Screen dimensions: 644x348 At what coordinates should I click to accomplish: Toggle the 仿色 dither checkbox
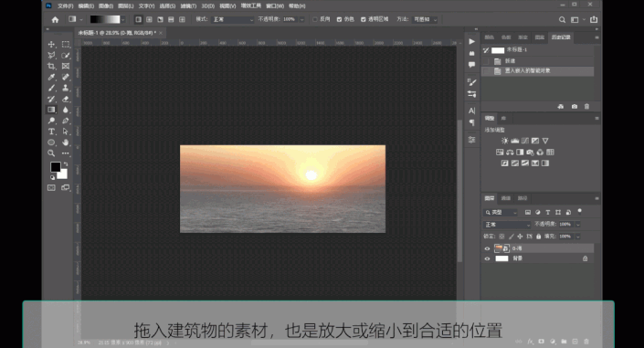pos(339,20)
